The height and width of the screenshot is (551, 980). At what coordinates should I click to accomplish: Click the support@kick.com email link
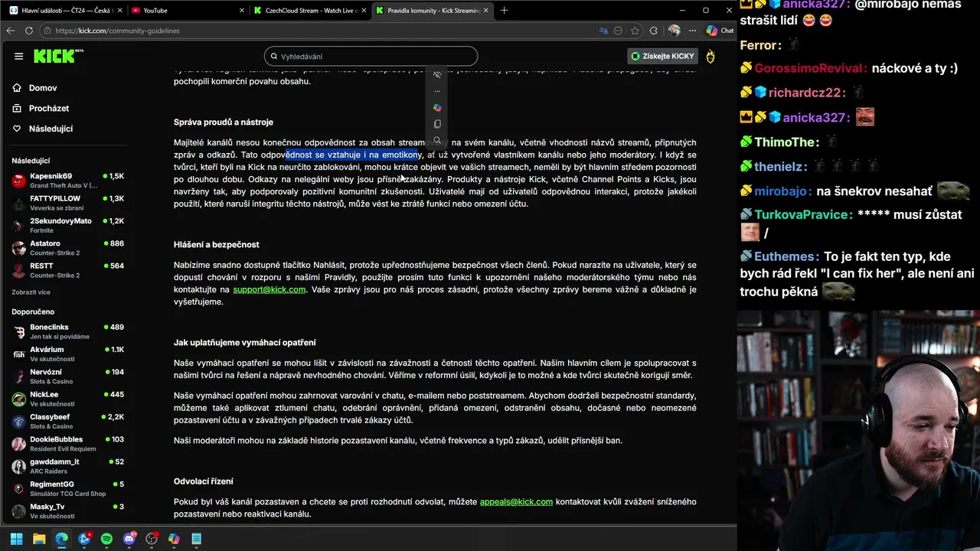click(x=269, y=289)
